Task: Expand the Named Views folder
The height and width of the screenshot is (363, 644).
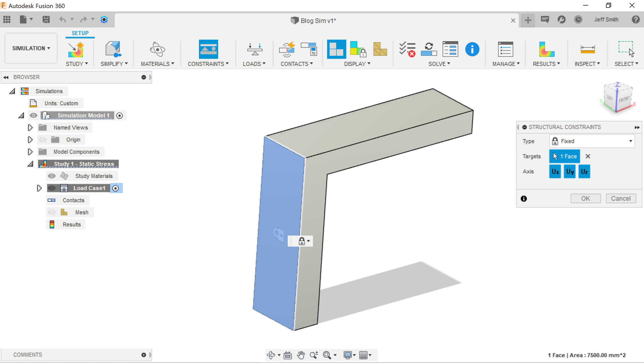Action: [30, 127]
